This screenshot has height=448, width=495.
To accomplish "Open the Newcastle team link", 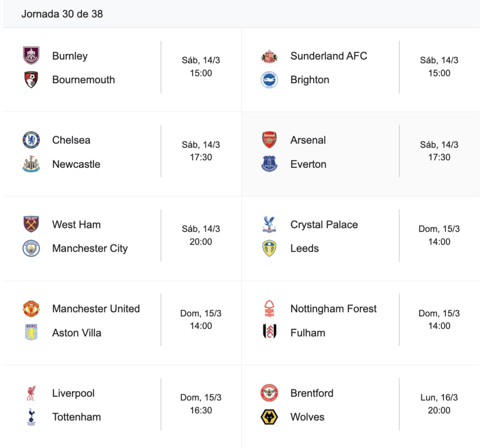I will click(x=76, y=164).
